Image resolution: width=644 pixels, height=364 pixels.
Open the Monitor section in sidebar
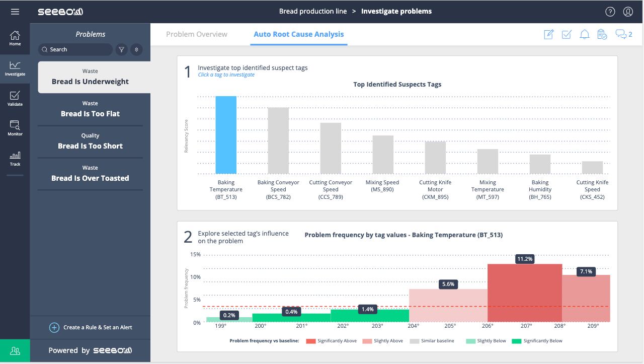tap(15, 128)
